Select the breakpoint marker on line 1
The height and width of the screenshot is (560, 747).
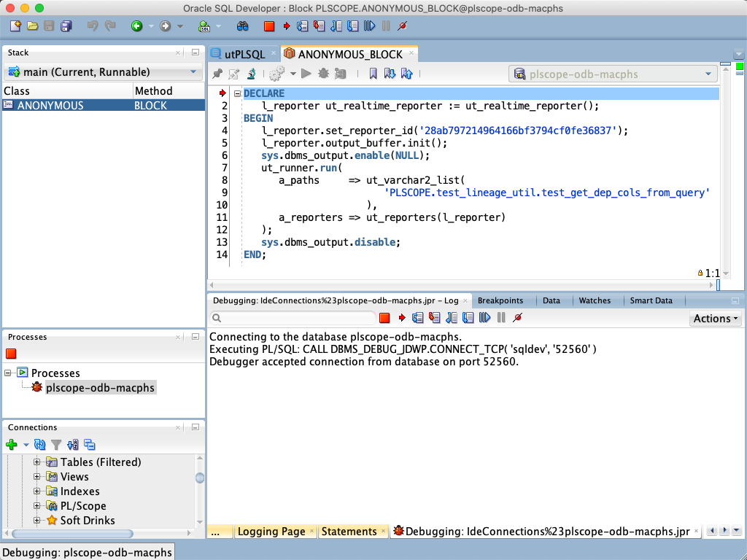[221, 93]
